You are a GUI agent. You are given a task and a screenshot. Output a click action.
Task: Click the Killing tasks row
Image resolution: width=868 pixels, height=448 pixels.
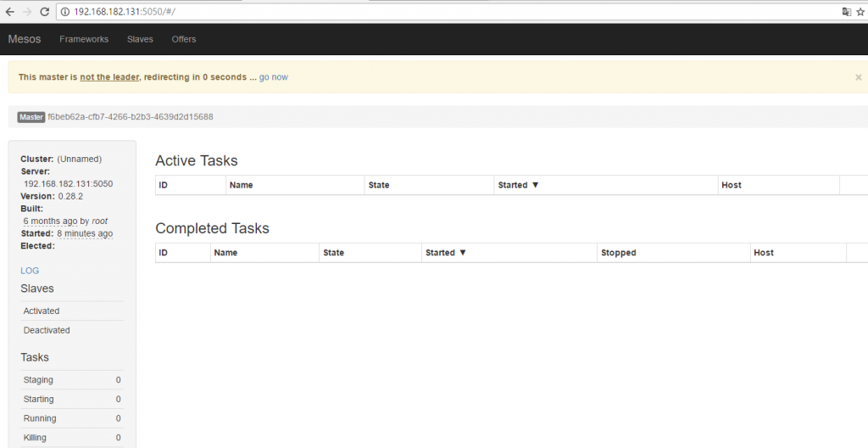pos(72,438)
